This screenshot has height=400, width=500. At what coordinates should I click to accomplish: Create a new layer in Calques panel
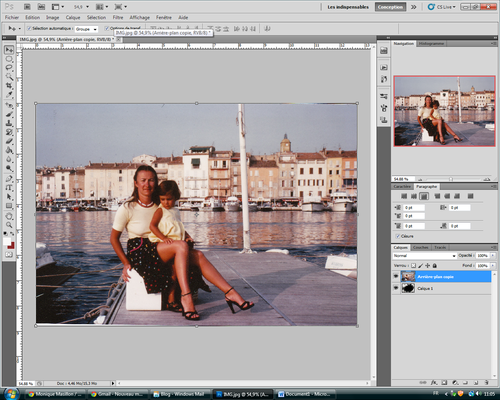coord(476,383)
